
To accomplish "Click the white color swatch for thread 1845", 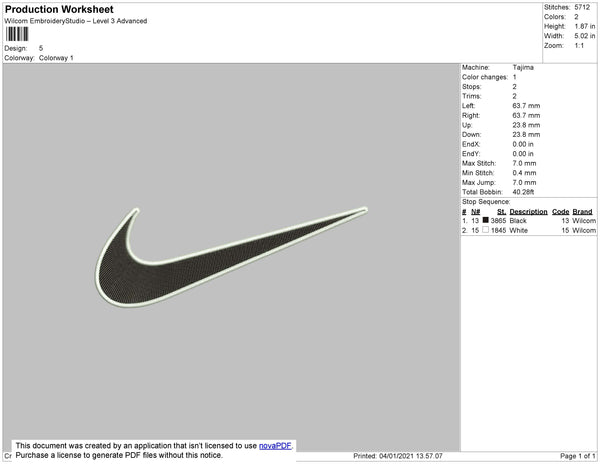I will point(486,230).
